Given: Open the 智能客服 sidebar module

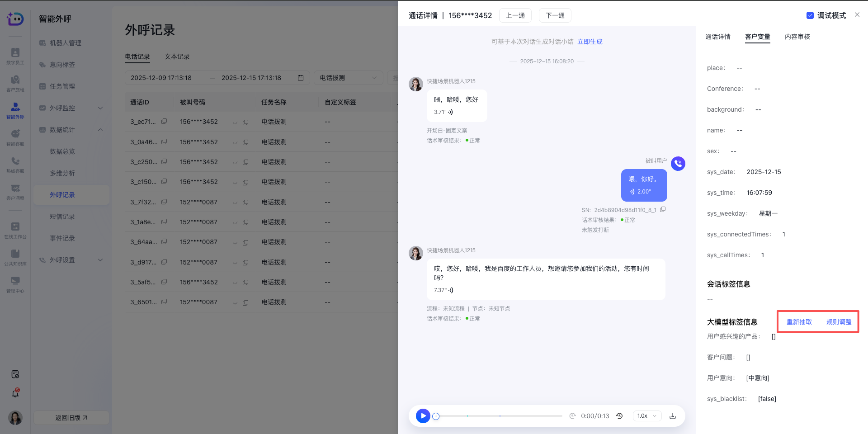Looking at the screenshot, I should pos(15,137).
